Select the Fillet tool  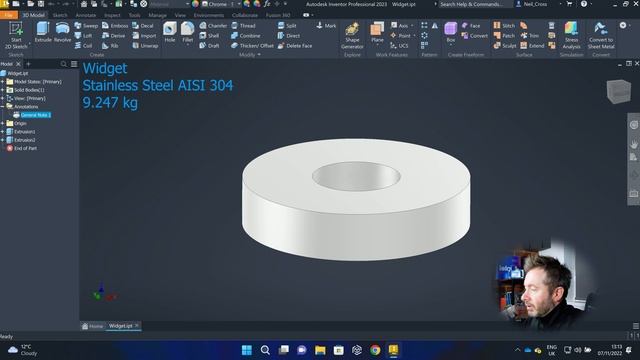187,33
